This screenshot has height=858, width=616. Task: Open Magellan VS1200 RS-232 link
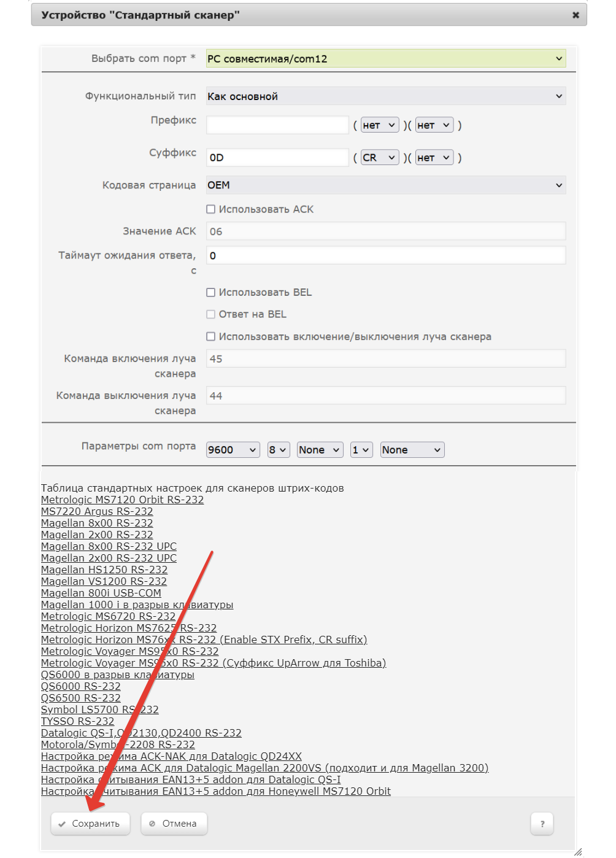pos(104,581)
